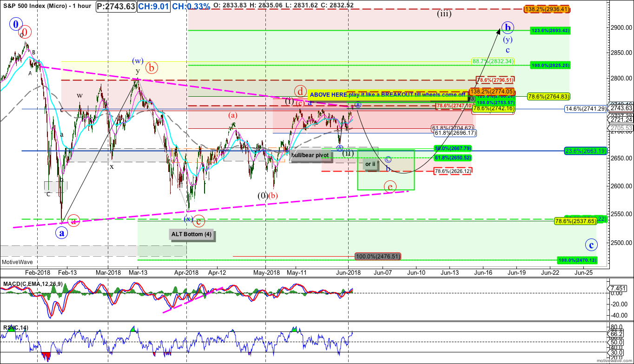Screen dimensions: 634x364
Task: Click the 2721.24 price axis tag
Action: (x=621, y=119)
